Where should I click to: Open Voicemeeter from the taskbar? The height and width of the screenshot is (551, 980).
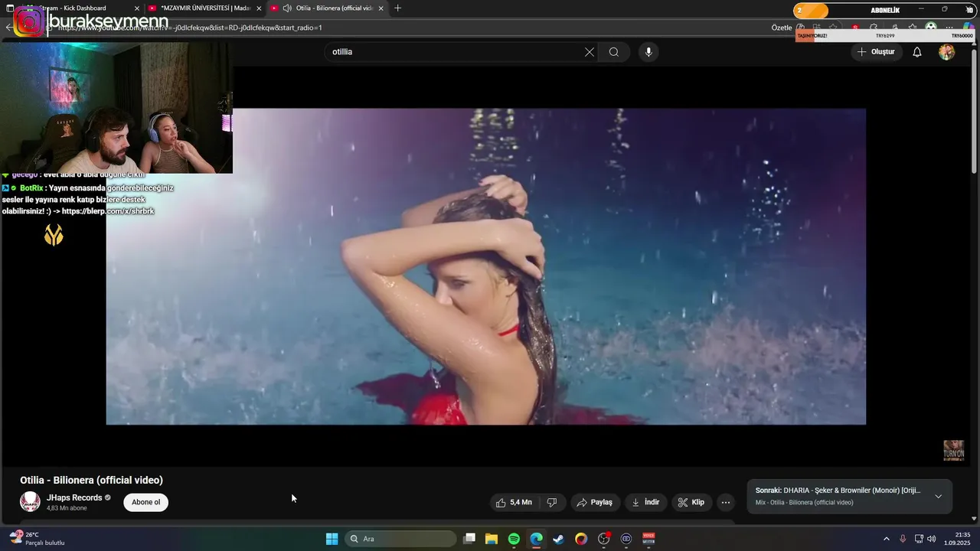648,539
